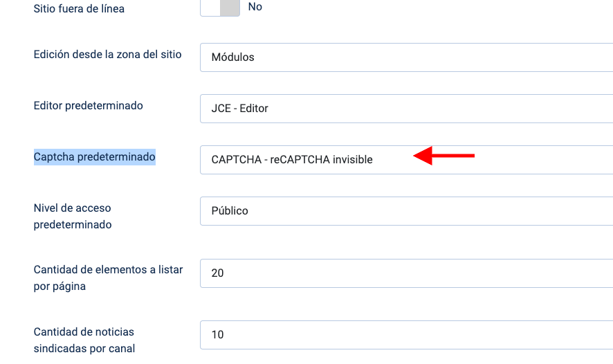Click the elements per page field showing 20
This screenshot has height=364, width=613.
click(407, 273)
